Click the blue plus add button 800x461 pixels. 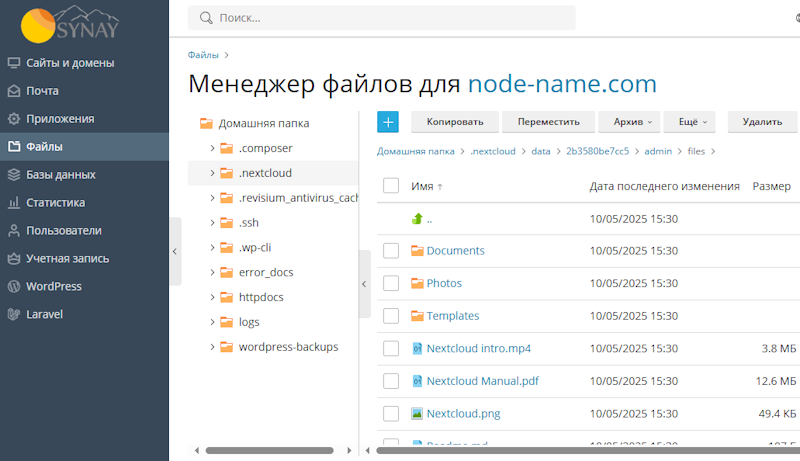(x=388, y=122)
